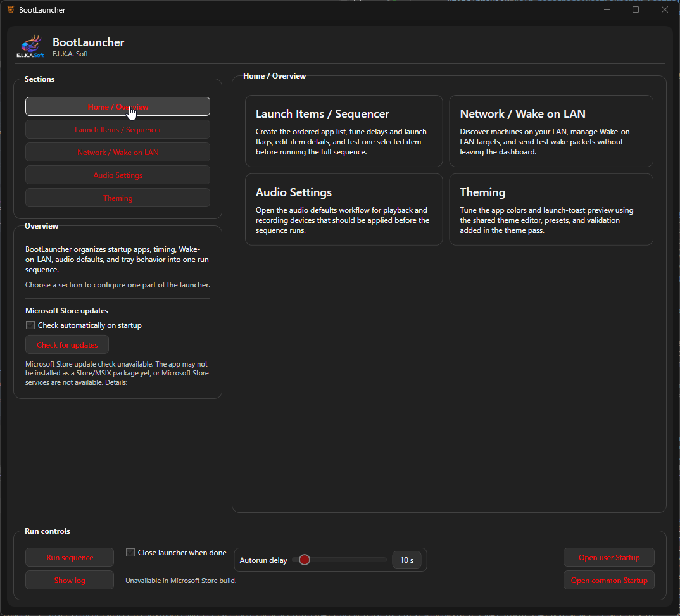Viewport: 680px width, 616px height.
Task: Open the Network / Wake on LAN overview card
Action: point(551,131)
